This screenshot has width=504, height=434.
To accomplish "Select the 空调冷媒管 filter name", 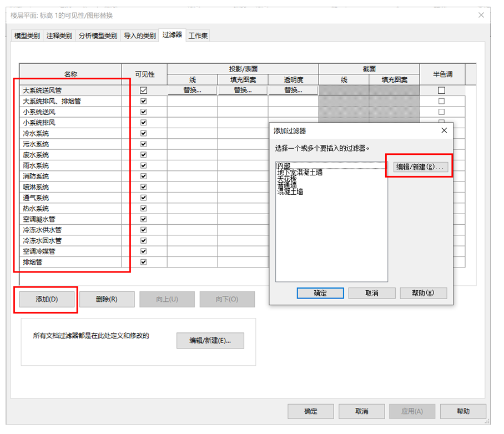I will 39,251.
